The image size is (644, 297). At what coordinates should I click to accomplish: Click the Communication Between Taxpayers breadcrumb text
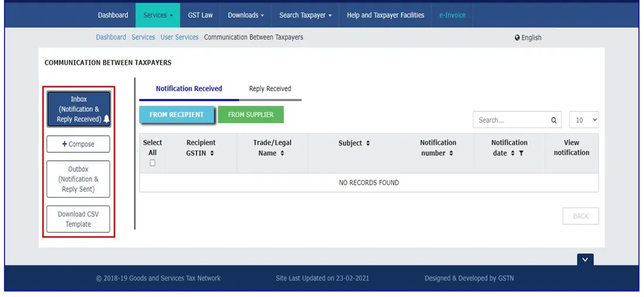pos(254,37)
